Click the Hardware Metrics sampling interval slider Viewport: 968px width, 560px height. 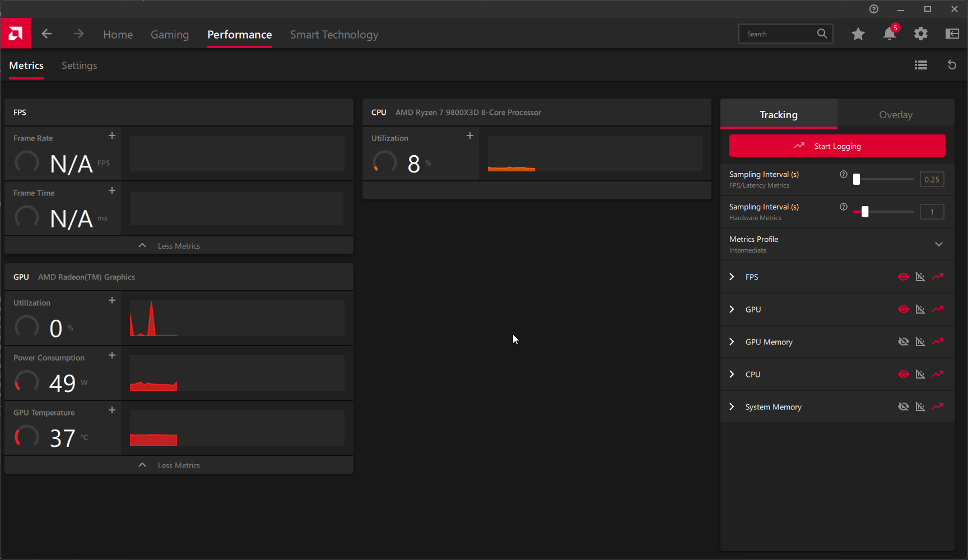point(883,212)
